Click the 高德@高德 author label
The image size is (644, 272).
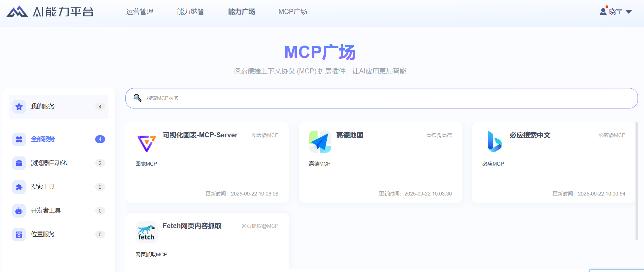[439, 135]
